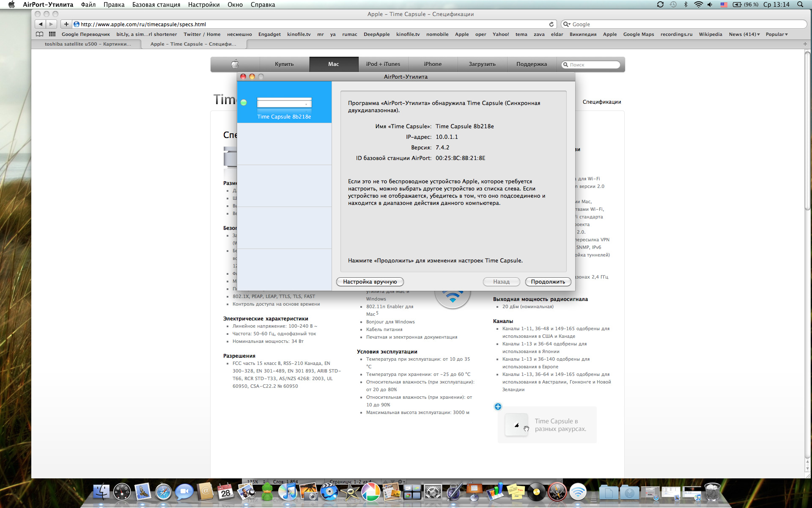812x508 pixels.
Task: Click Google Переводчик bookmark
Action: coord(86,34)
